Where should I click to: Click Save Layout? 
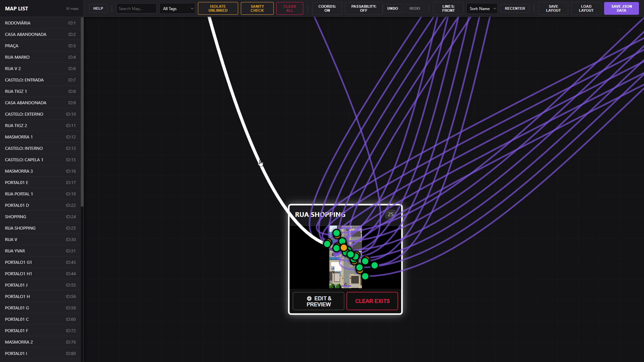(553, 8)
